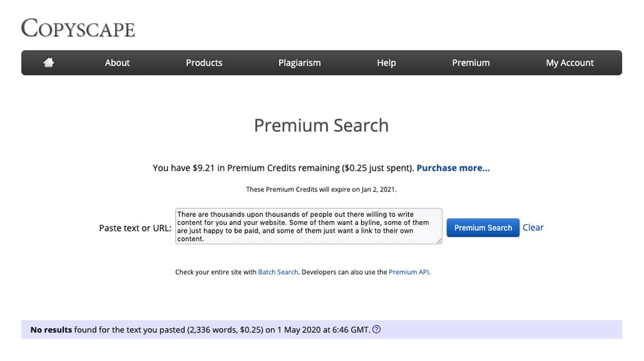Image resolution: width=644 pixels, height=361 pixels.
Task: Open Help in the navigation bar
Action: (x=386, y=63)
